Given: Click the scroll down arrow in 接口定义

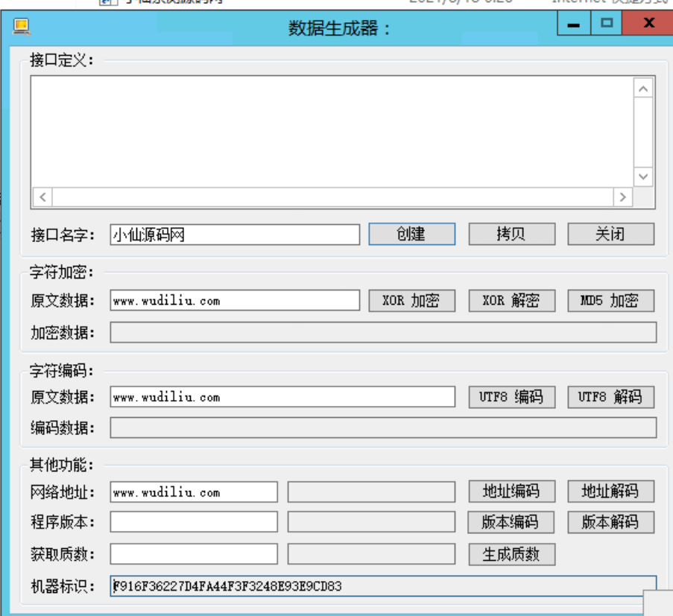Looking at the screenshot, I should coord(643,177).
